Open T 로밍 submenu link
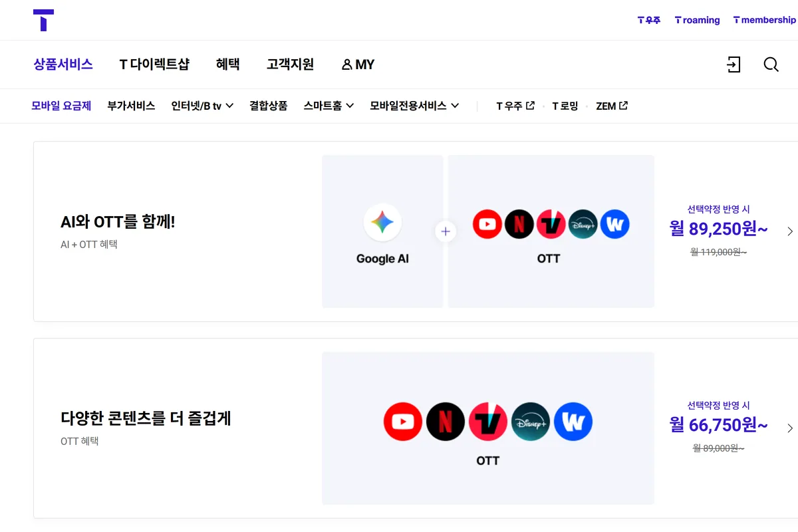798x532 pixels. (x=565, y=106)
